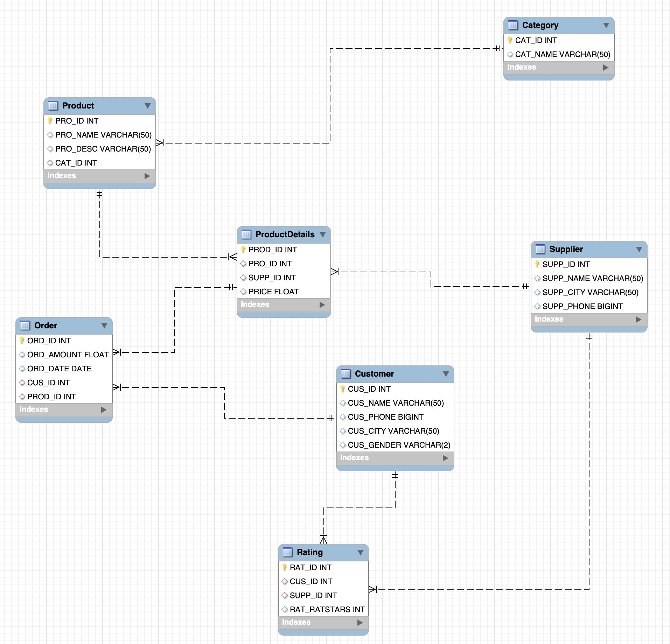670x644 pixels.
Task: Select the ProductDetails table title
Action: (285, 234)
